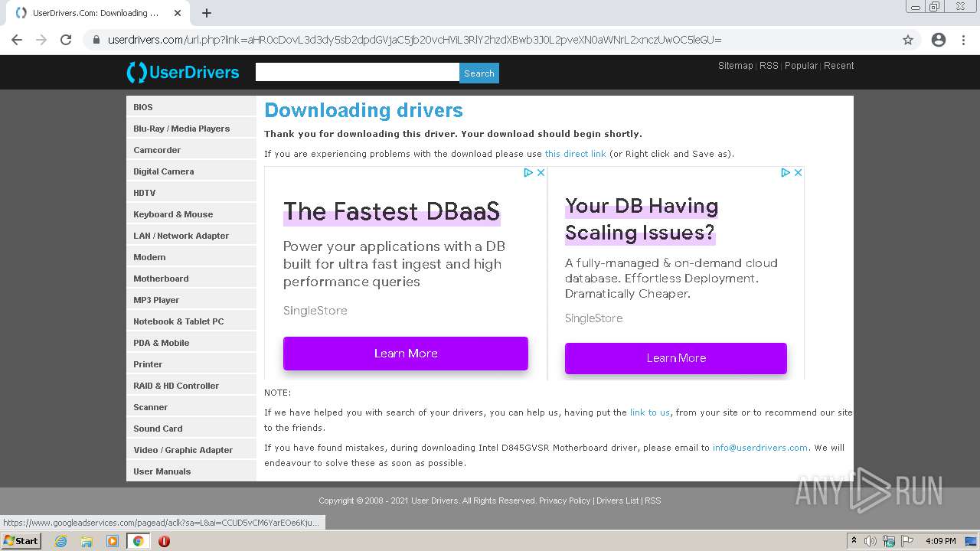
Task: Open the 'link to us' link
Action: click(650, 412)
